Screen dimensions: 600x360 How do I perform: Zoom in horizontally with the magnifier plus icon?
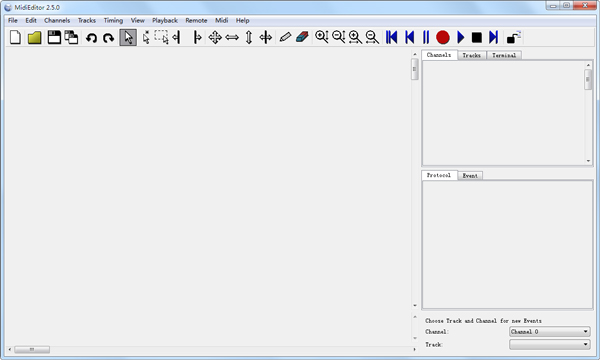[355, 37]
